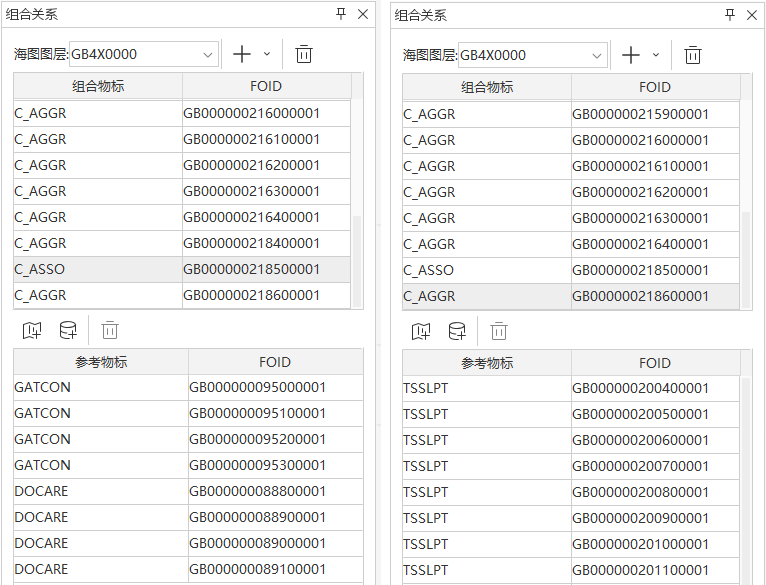Select TSSLPT row with FOID GB000000200400001
This screenshot has height=585, width=766.
click(487, 388)
